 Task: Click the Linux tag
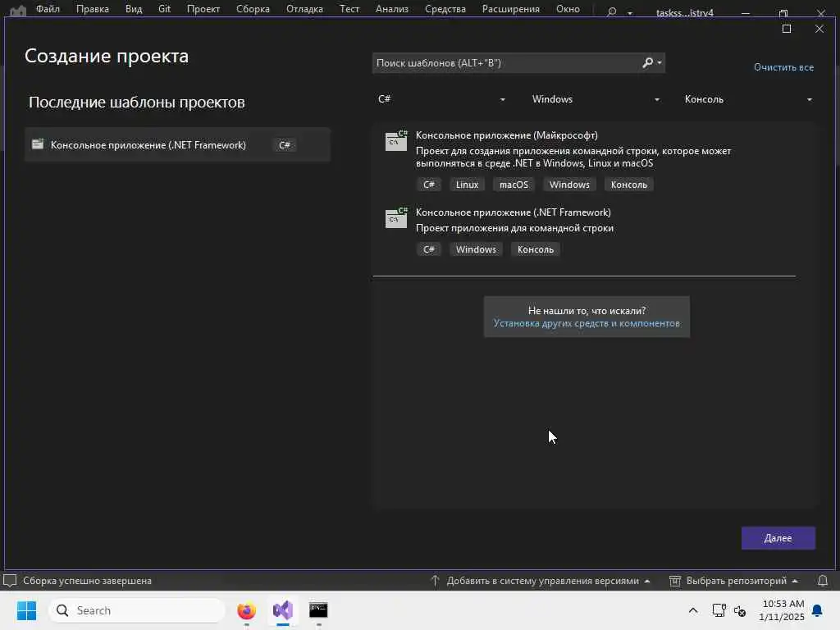click(x=467, y=185)
